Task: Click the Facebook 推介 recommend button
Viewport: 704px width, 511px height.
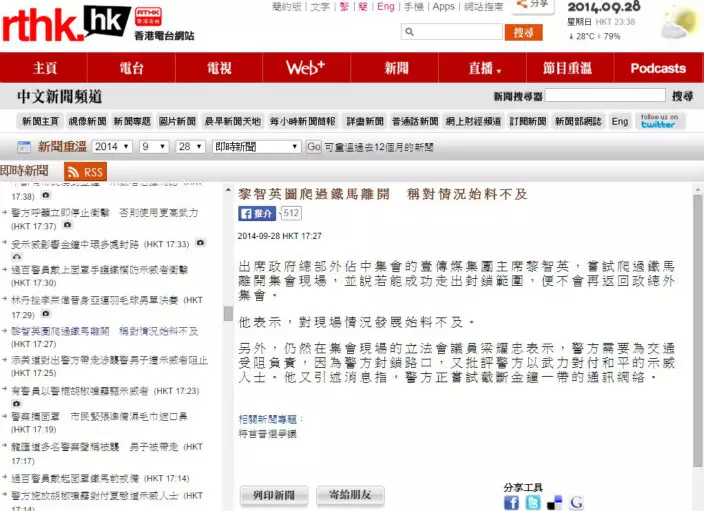Action: pyautogui.click(x=257, y=214)
